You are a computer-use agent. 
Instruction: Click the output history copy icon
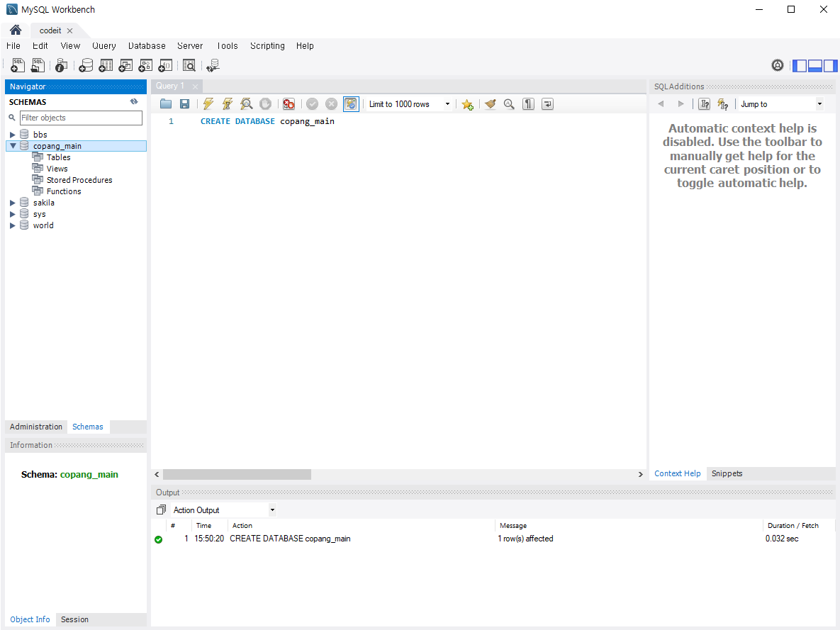pos(161,510)
